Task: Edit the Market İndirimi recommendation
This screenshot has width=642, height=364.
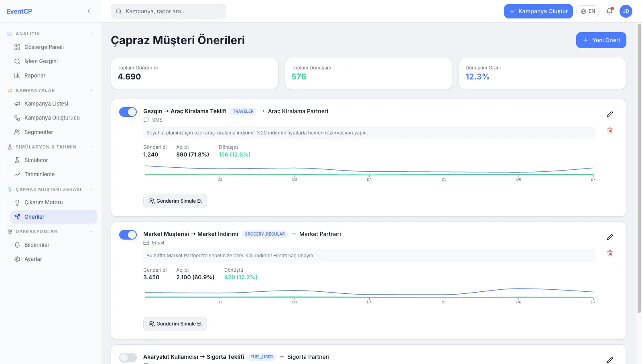Action: (x=610, y=237)
